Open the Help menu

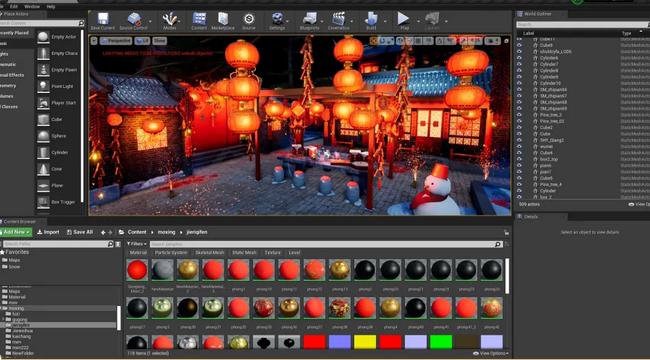point(51,7)
